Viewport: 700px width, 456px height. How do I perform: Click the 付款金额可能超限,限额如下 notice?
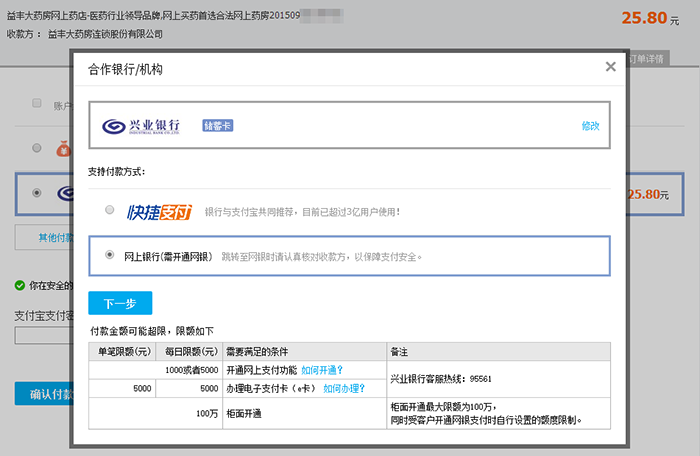pos(152,331)
